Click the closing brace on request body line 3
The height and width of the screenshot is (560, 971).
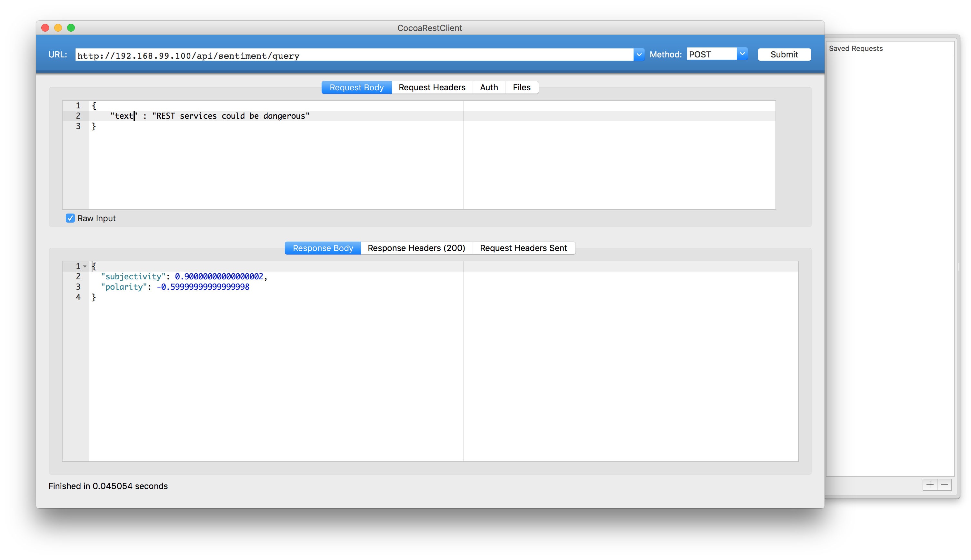click(x=94, y=126)
